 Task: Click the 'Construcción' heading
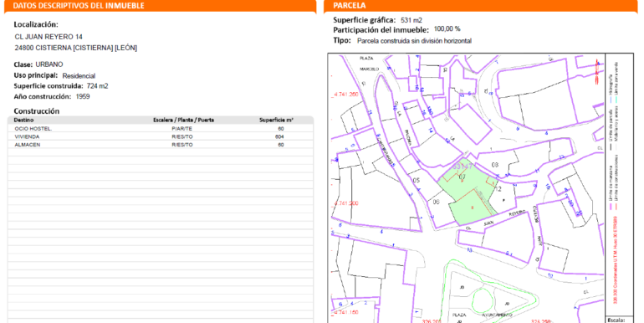click(x=37, y=111)
